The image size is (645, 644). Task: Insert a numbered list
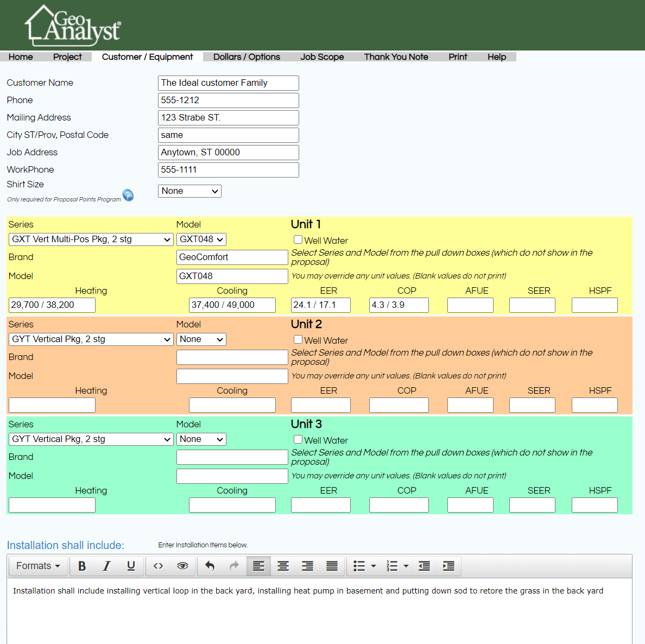(392, 566)
